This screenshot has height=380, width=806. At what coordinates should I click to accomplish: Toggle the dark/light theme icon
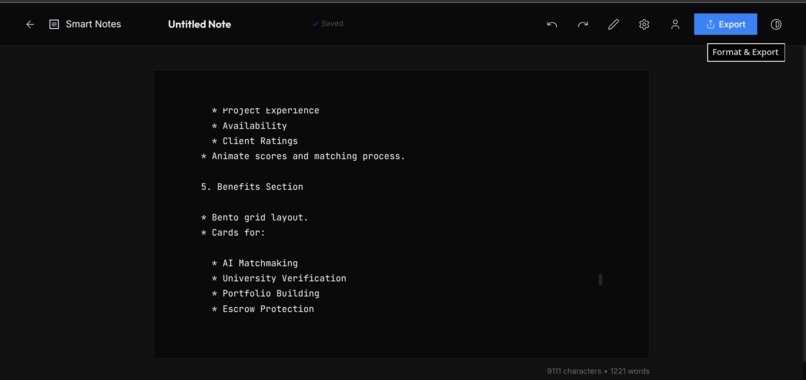click(x=776, y=24)
